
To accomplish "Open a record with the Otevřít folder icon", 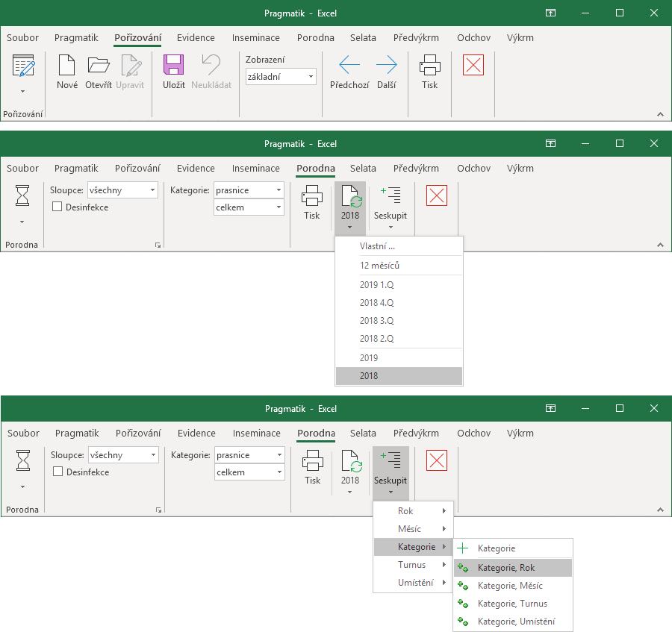I will [99, 65].
